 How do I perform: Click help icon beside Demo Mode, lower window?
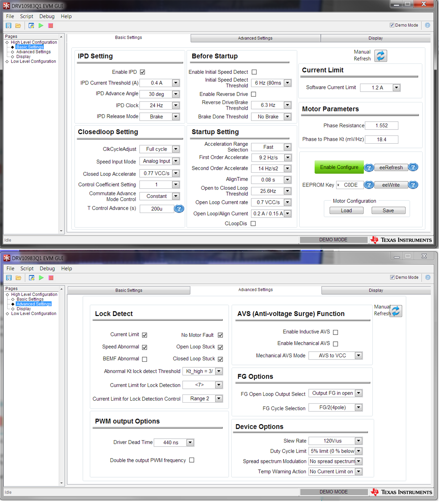(x=428, y=278)
